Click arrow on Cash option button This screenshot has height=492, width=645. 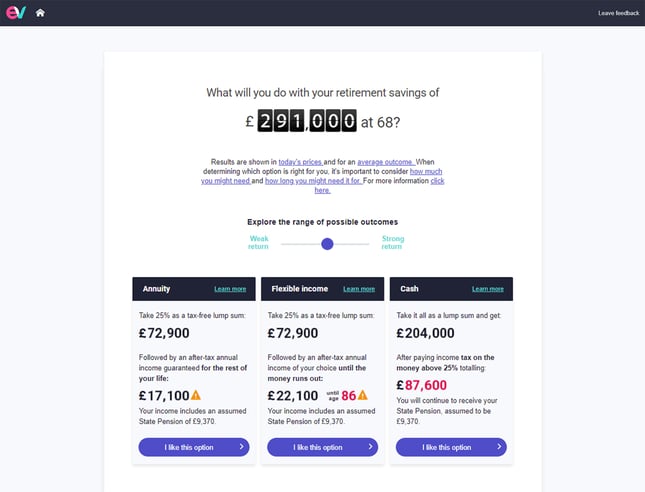(499, 446)
